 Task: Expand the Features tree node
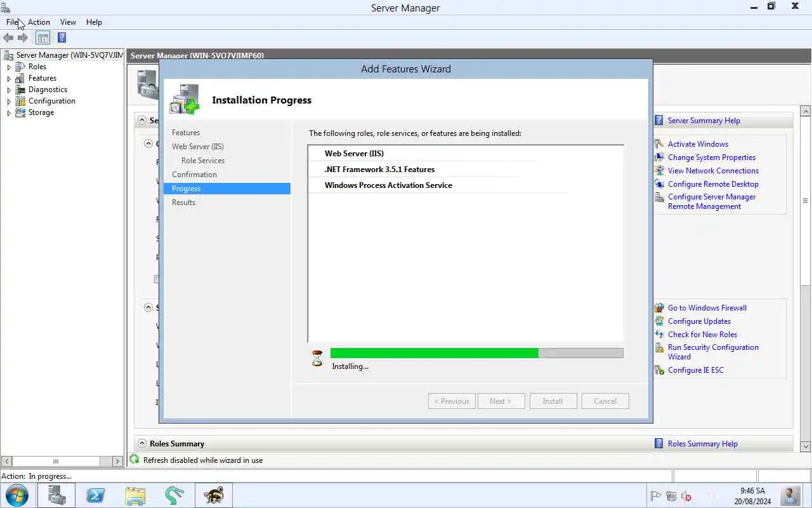(9, 79)
